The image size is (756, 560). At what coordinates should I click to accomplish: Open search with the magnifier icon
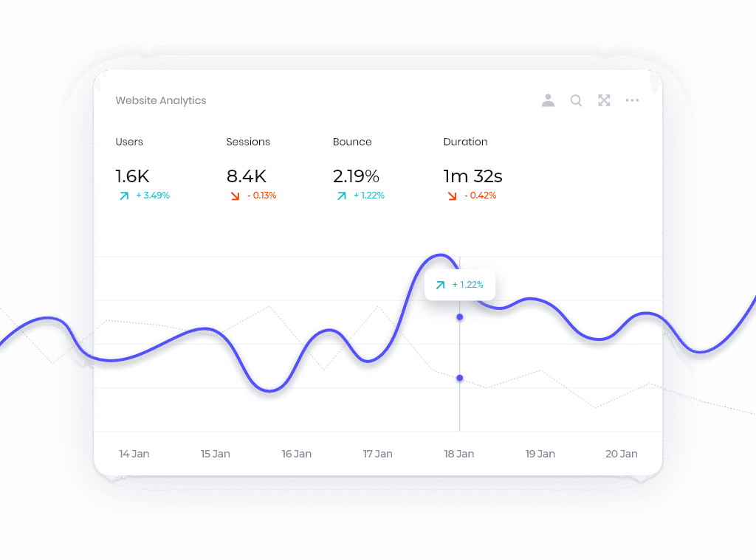(x=576, y=100)
